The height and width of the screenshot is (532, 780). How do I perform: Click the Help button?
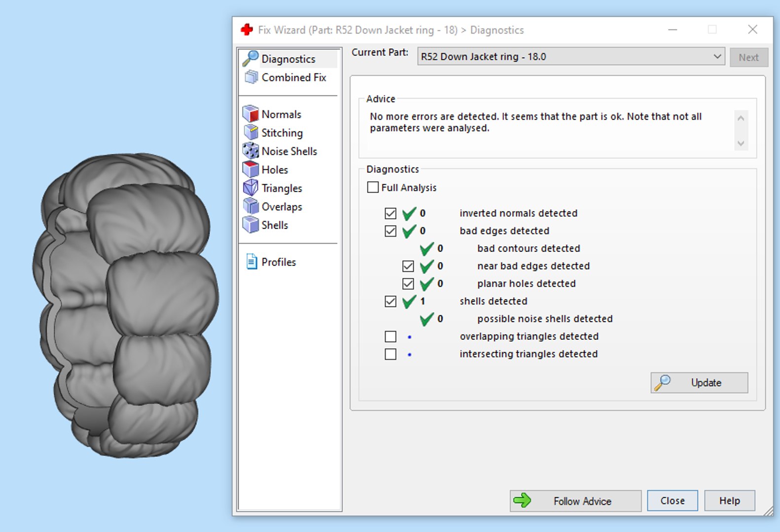click(729, 501)
